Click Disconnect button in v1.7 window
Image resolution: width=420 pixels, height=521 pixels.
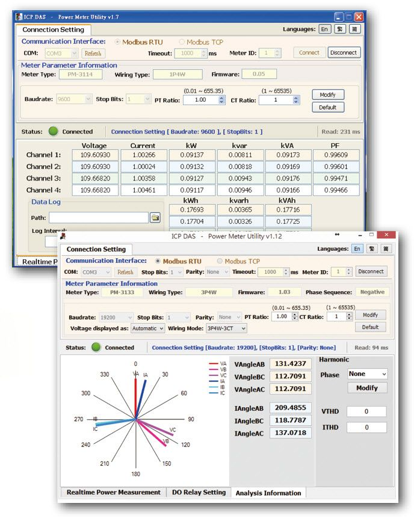coord(344,52)
